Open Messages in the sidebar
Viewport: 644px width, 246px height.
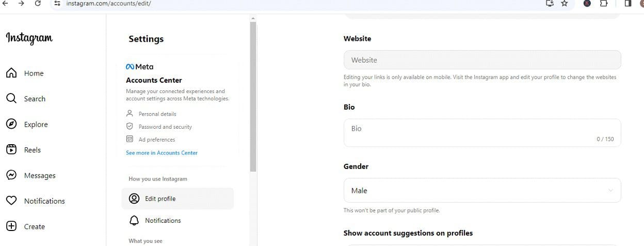click(40, 176)
